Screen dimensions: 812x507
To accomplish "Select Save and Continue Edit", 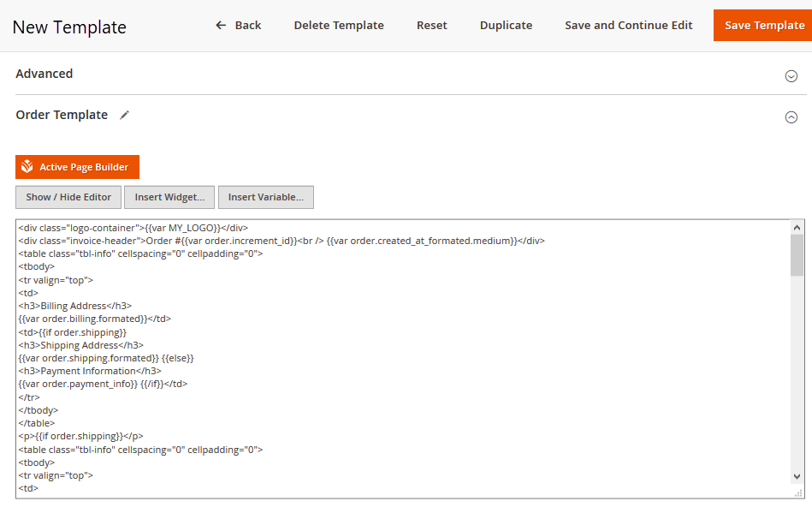I will pyautogui.click(x=628, y=25).
